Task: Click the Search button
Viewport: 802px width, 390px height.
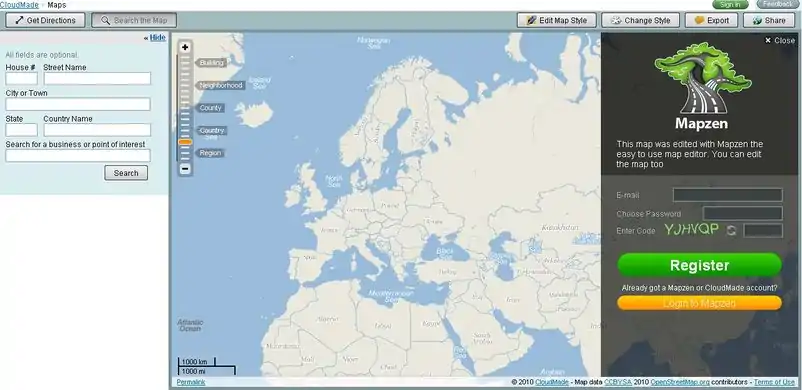Action: click(x=126, y=173)
